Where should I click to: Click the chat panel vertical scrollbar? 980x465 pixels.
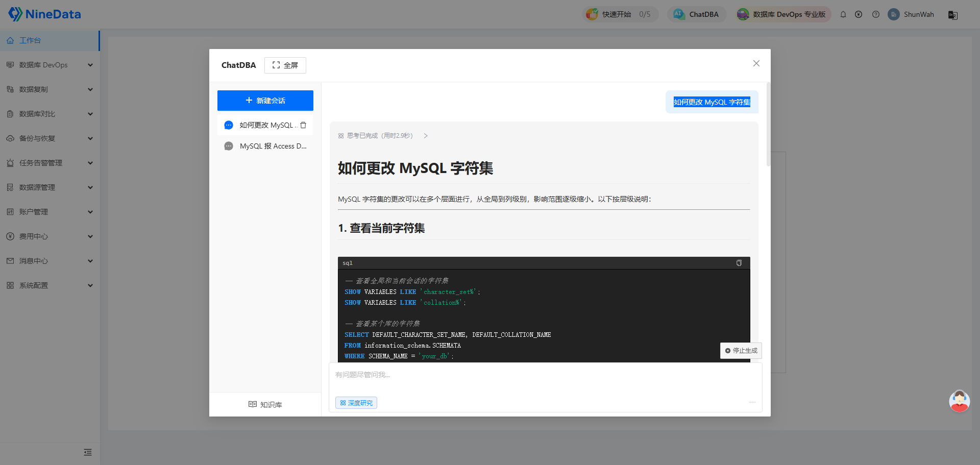(768, 125)
